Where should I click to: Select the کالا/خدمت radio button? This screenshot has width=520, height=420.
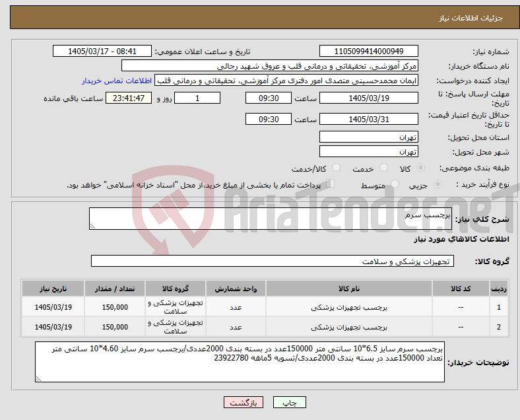[337, 168]
